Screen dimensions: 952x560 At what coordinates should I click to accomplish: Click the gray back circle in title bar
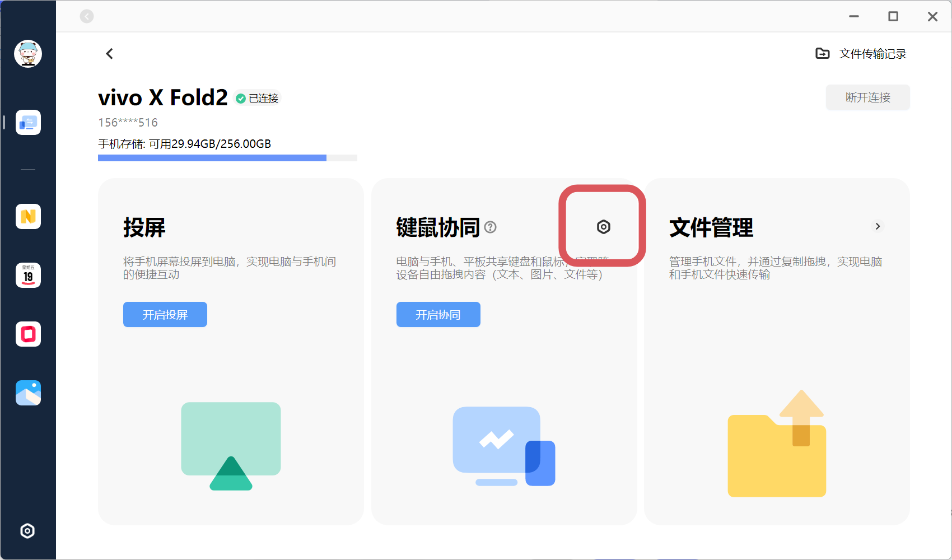(87, 16)
